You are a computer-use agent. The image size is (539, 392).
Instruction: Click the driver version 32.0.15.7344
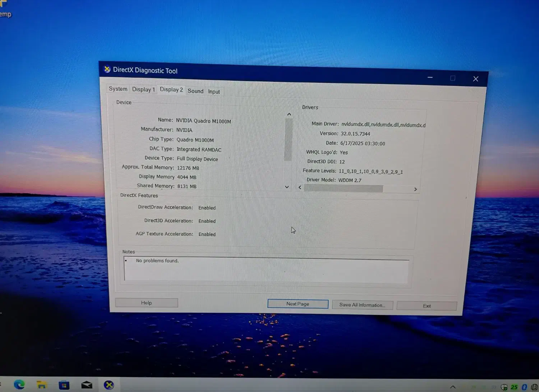coord(355,134)
